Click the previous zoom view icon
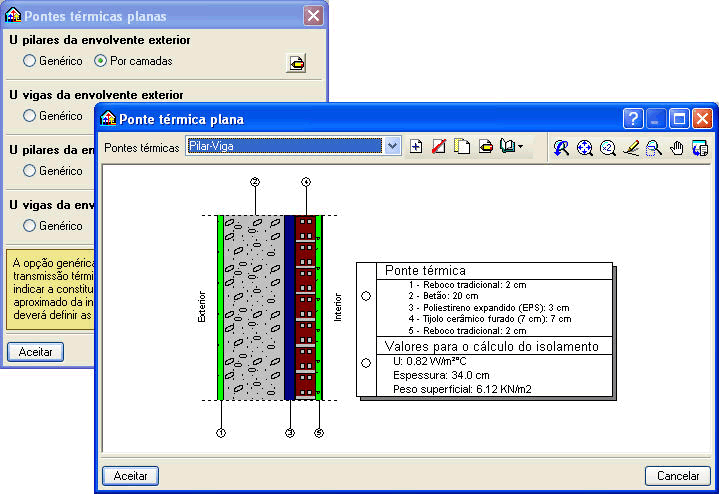This screenshot has height=494, width=719. click(561, 148)
